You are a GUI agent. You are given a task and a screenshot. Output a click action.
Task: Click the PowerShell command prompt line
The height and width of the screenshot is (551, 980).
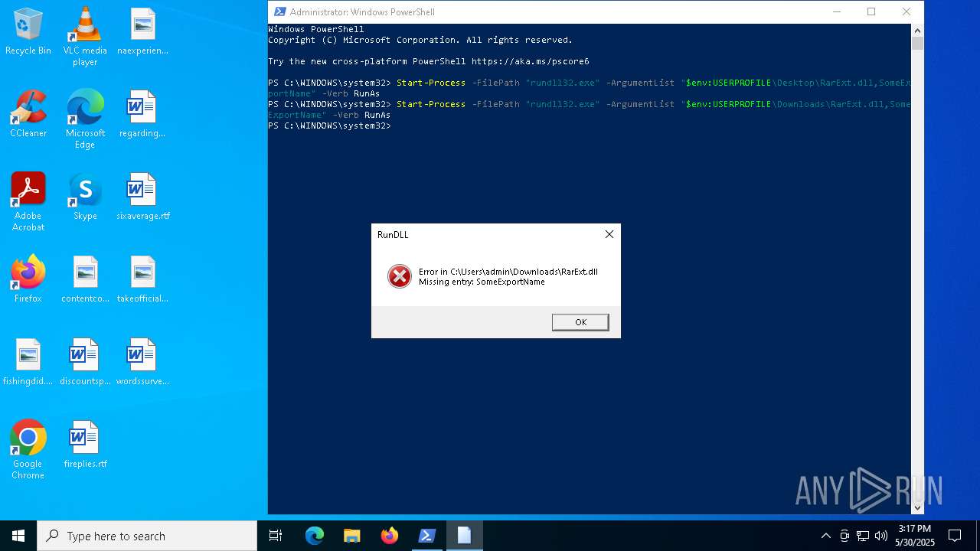[x=330, y=126]
